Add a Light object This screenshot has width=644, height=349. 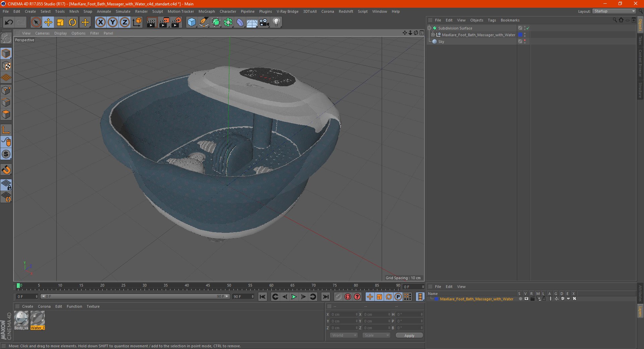pyautogui.click(x=276, y=22)
